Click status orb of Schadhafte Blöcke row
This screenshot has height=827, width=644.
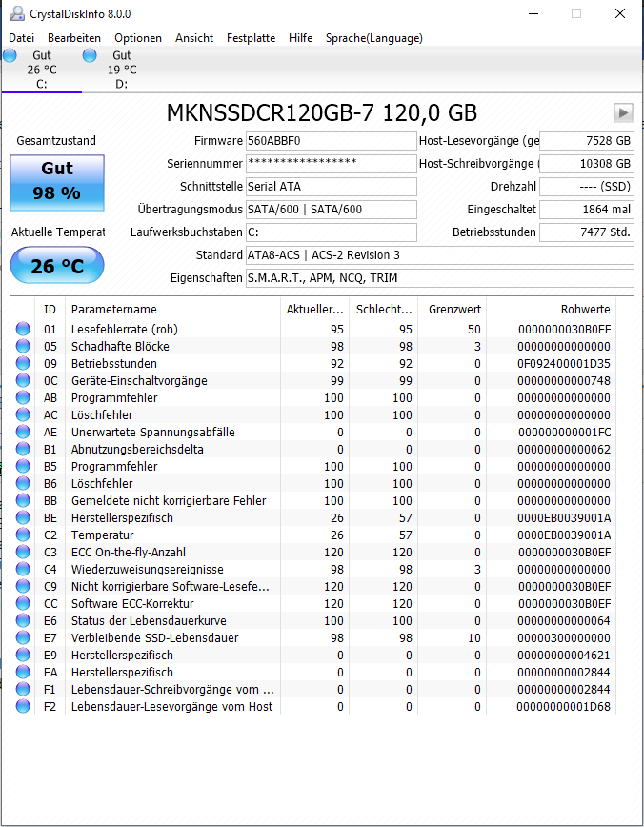click(23, 346)
